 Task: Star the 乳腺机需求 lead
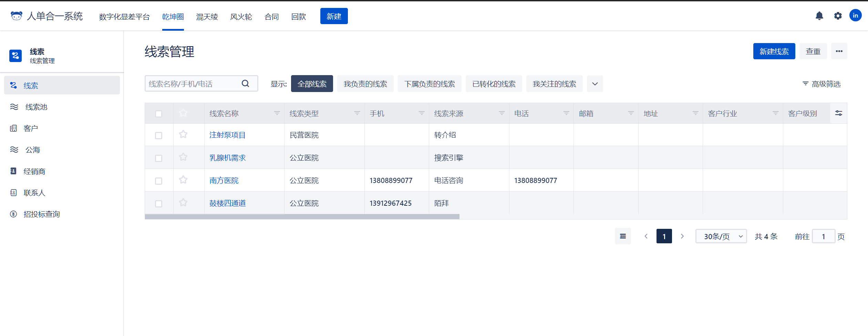(x=183, y=157)
